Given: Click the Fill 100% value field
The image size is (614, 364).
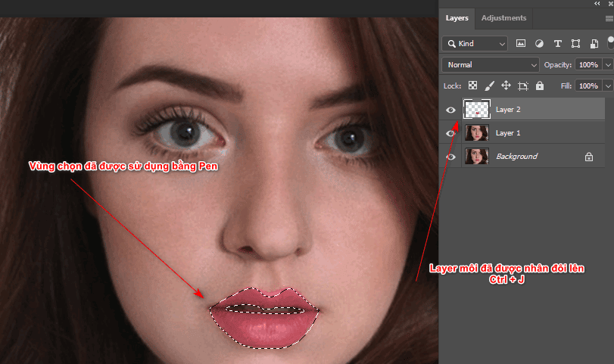Looking at the screenshot, I should point(588,86).
